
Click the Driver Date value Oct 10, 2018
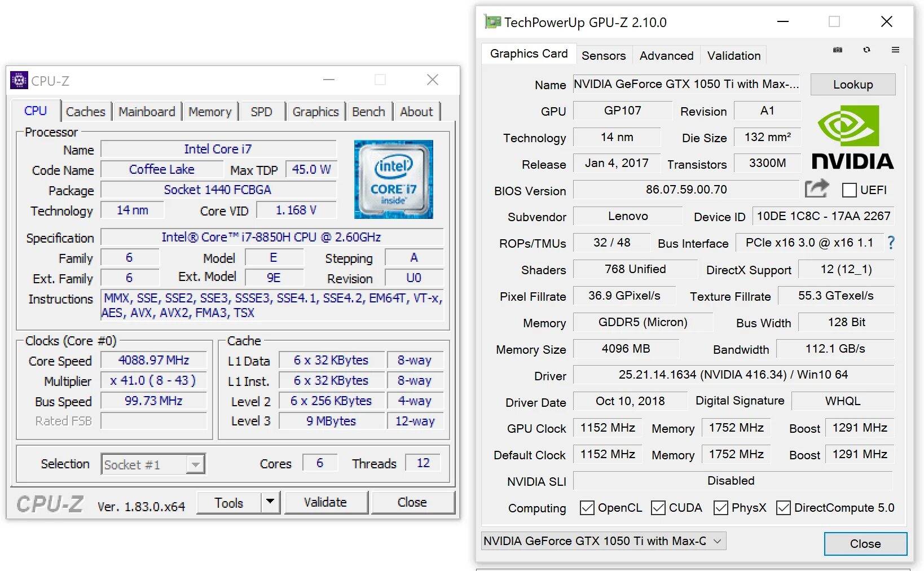click(630, 401)
